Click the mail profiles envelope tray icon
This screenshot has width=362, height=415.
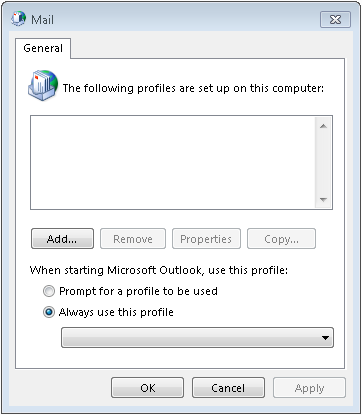click(x=43, y=85)
